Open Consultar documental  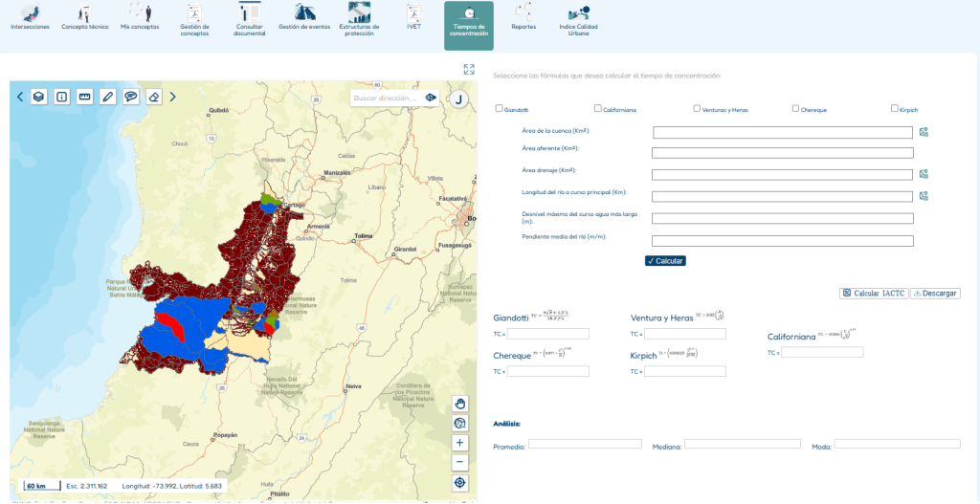click(x=250, y=21)
